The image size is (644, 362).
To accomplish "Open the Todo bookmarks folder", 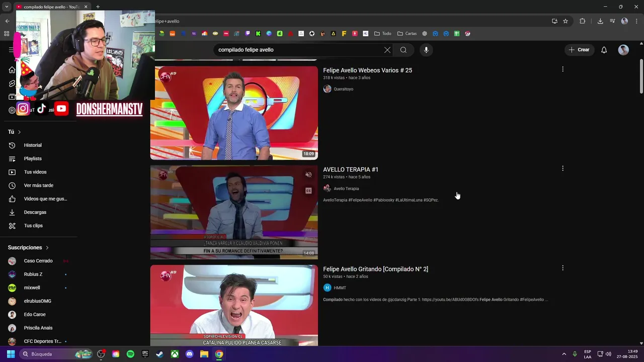I will point(382,34).
